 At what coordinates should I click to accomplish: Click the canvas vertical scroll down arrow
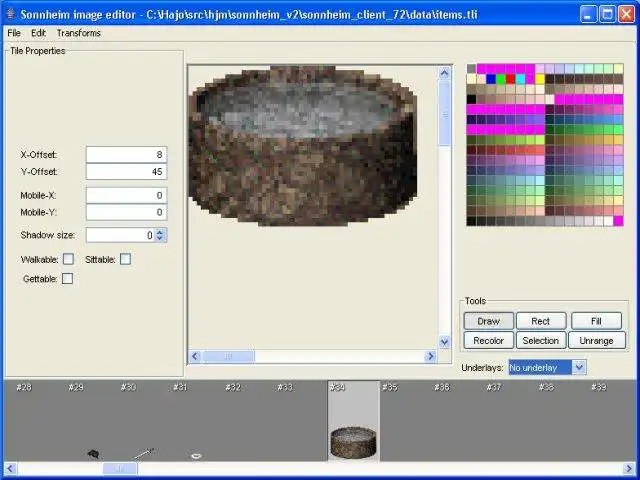click(445, 341)
